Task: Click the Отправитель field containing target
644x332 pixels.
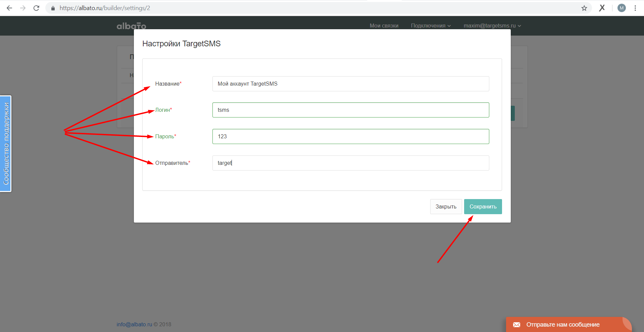Action: click(351, 163)
